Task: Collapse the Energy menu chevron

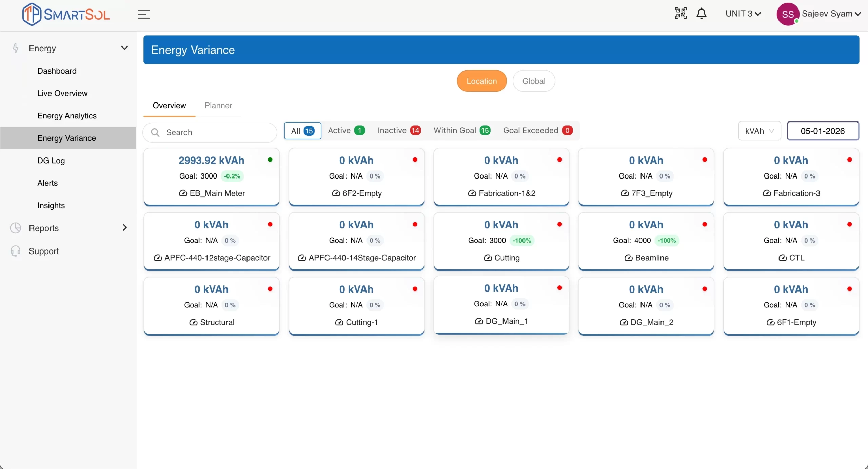Action: pyautogui.click(x=124, y=48)
